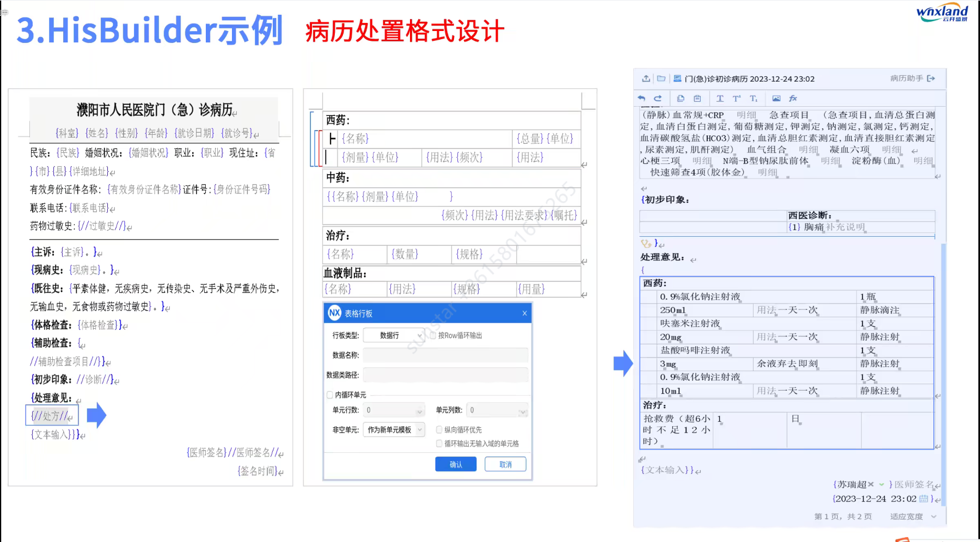
Task: Open the fx formula icon
Action: 793,98
